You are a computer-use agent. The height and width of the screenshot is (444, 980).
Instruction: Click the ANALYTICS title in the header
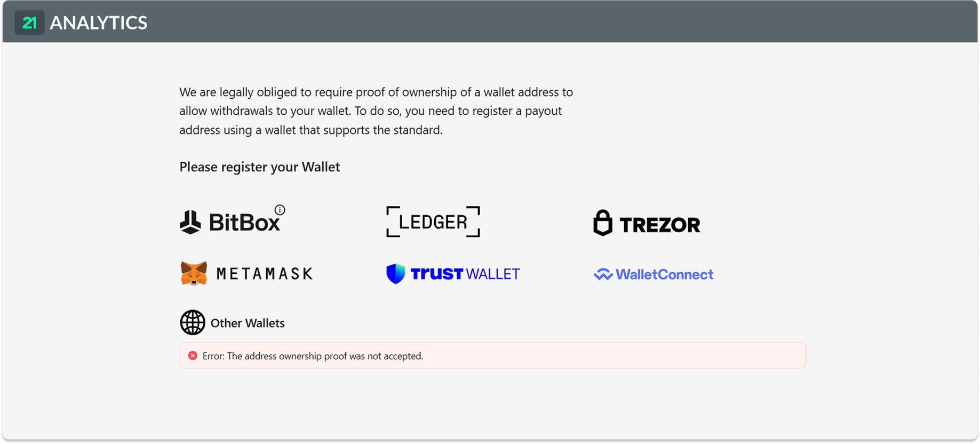click(98, 23)
